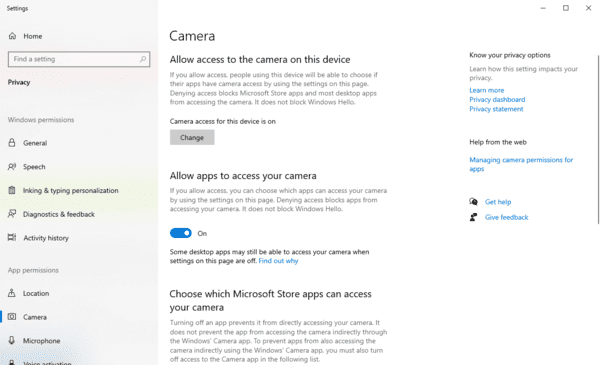
Task: Click the Diagnostics & feedback icon
Action: 12,214
